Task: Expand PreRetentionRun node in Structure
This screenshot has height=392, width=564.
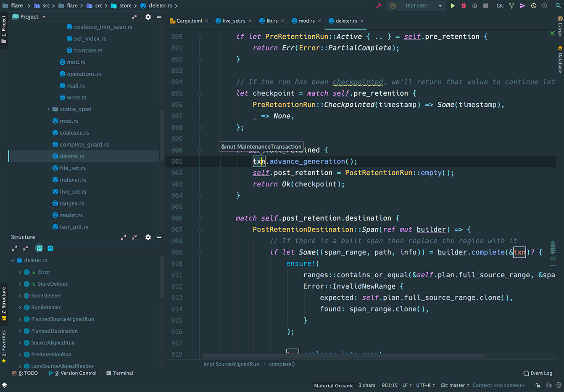Action: click(20, 355)
